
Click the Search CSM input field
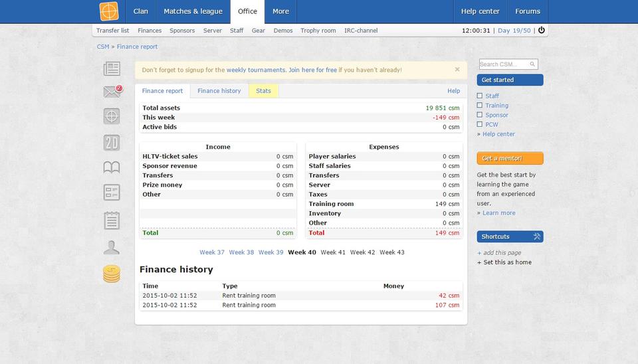coord(504,64)
